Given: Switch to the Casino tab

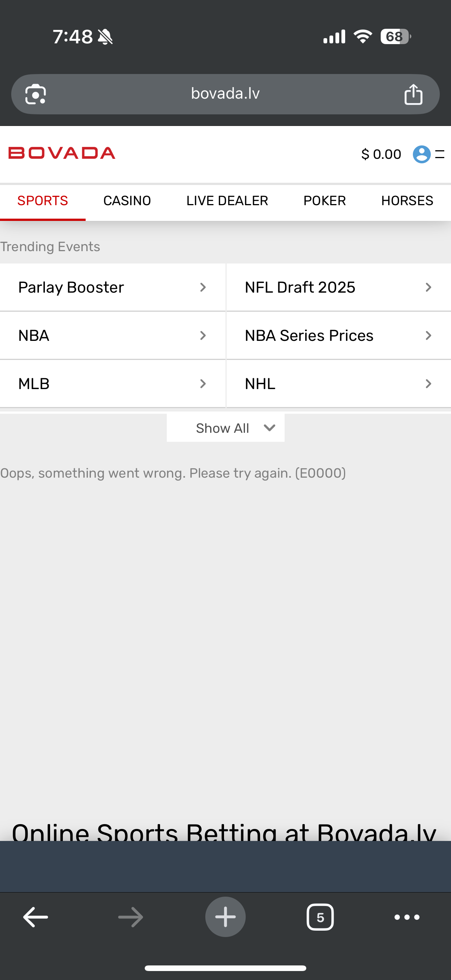Looking at the screenshot, I should [x=127, y=200].
